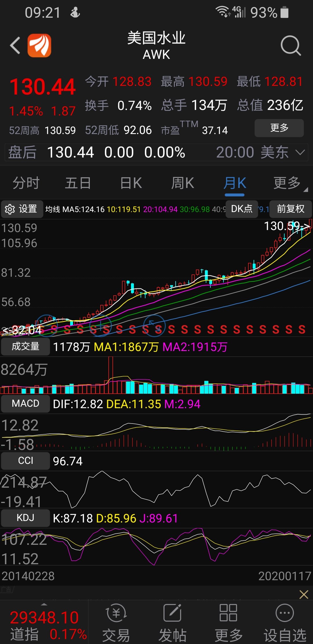Switch to the 周K tab

coord(183,183)
